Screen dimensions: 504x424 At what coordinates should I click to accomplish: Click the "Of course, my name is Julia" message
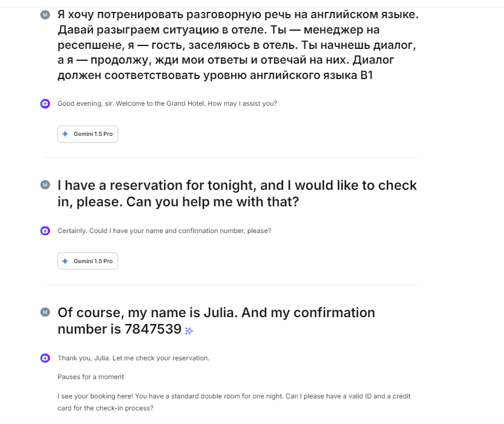(x=216, y=321)
